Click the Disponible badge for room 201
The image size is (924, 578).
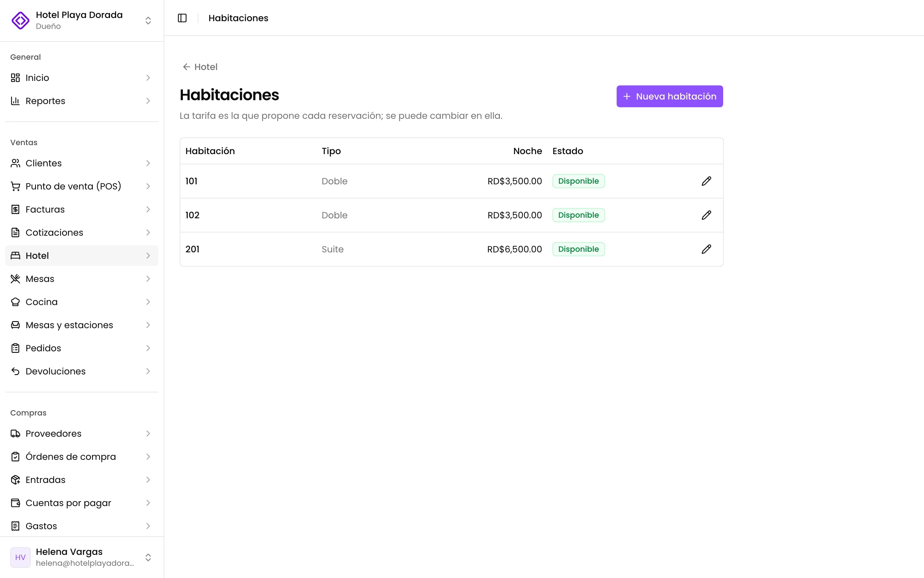(x=578, y=249)
